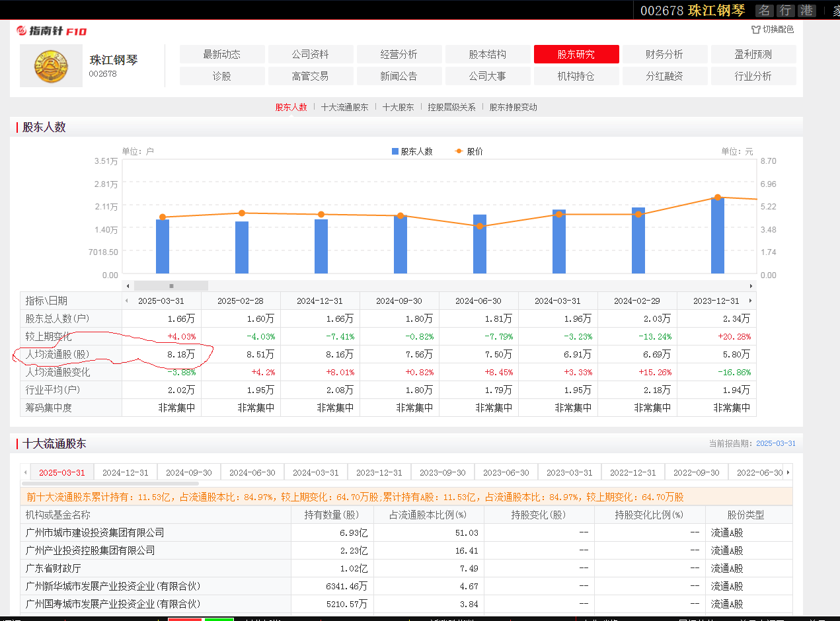Click the 名 badge in the title bar

coord(765,11)
